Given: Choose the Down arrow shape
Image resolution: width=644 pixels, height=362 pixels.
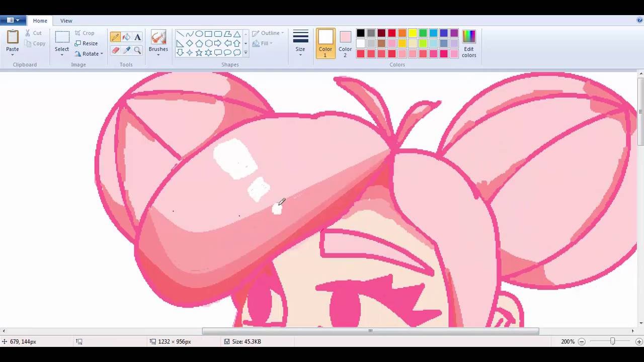Looking at the screenshot, I should click(x=180, y=52).
